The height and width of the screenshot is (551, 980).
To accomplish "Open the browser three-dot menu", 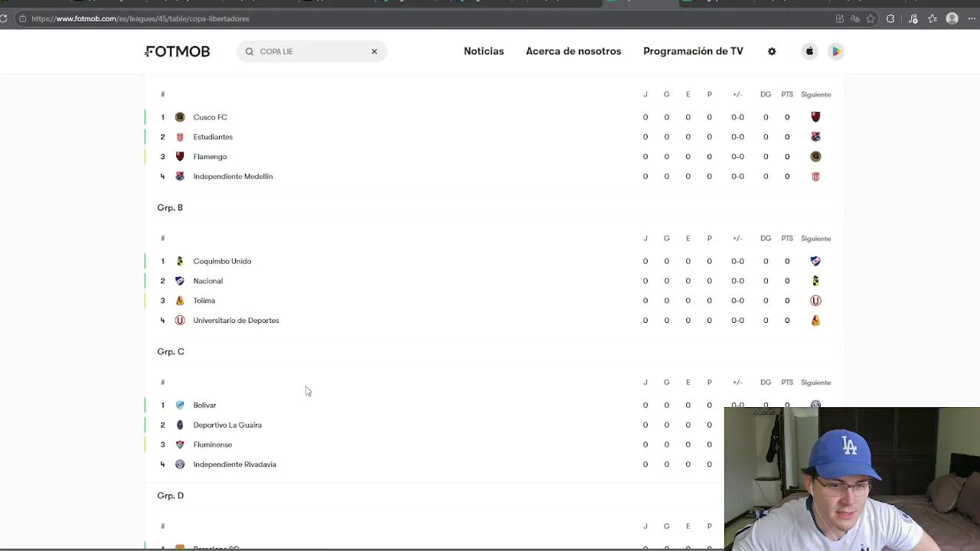I will 973,18.
